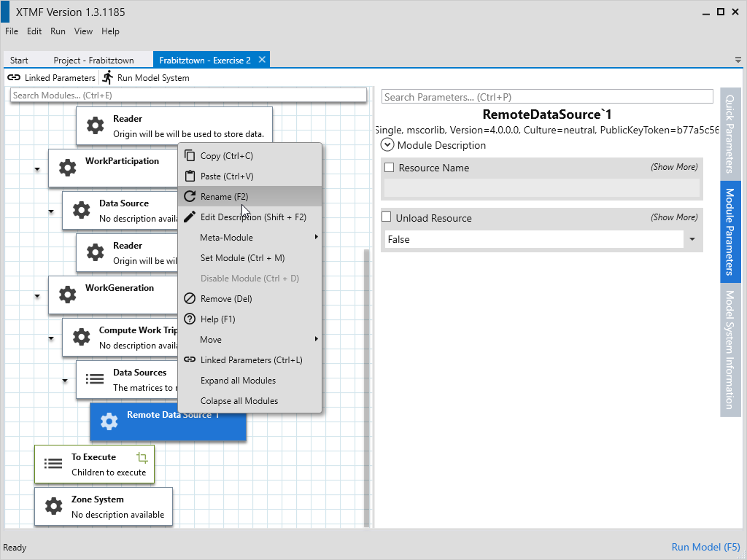
Task: Switch to the Quick Parameters side tab
Action: 729,133
